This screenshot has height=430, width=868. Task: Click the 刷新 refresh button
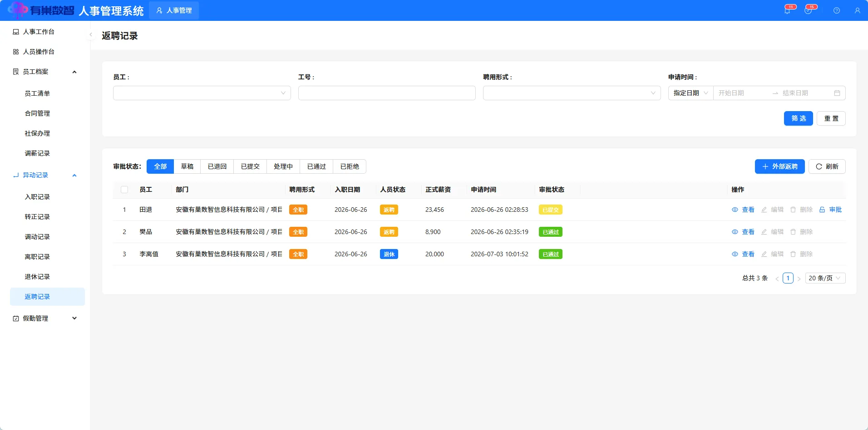pyautogui.click(x=827, y=166)
